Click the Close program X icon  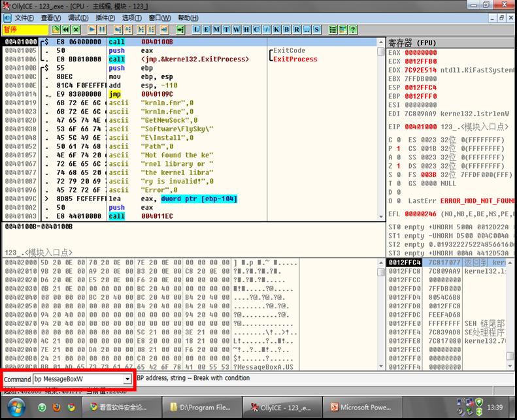pos(76,29)
